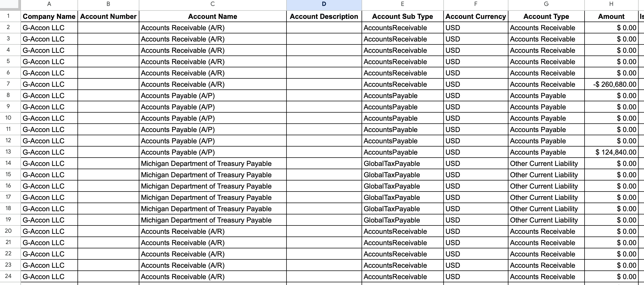
Task: Select the -$ 260,680.00 amount cell
Action: click(x=611, y=84)
